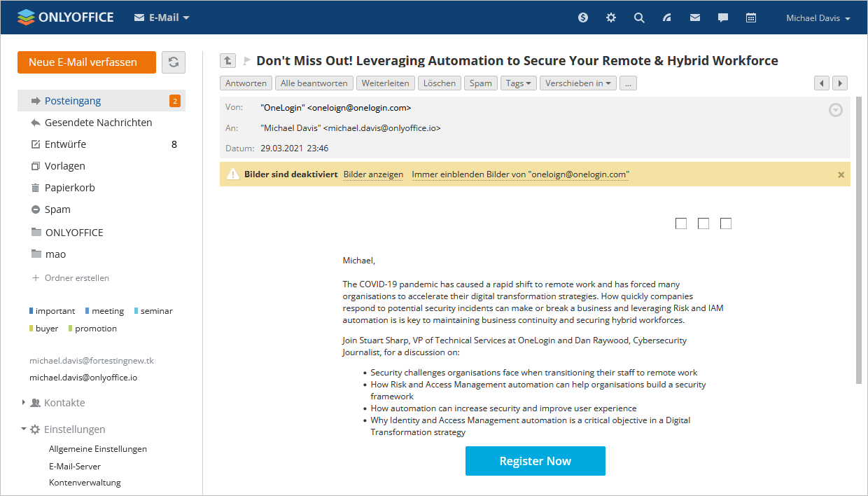The width and height of the screenshot is (868, 496).
Task: Open the calendar icon in top bar
Action: (751, 18)
